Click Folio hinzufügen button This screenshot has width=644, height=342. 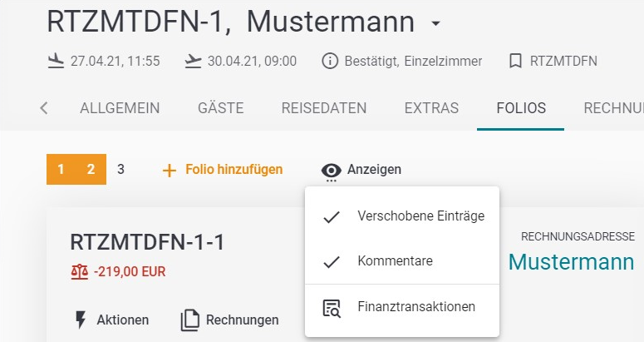click(222, 170)
